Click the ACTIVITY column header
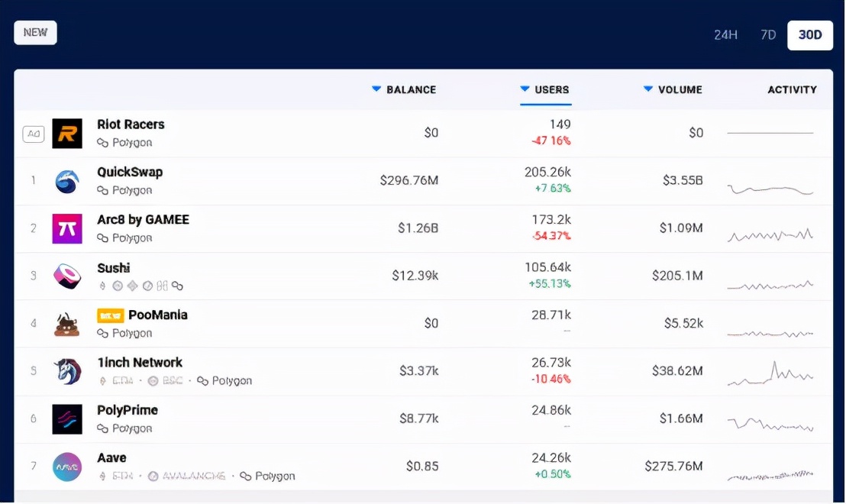This screenshot has width=846, height=504. tap(792, 89)
